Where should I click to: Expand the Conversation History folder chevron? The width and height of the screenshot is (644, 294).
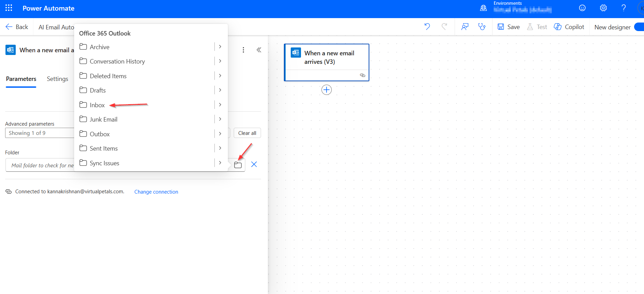(220, 61)
